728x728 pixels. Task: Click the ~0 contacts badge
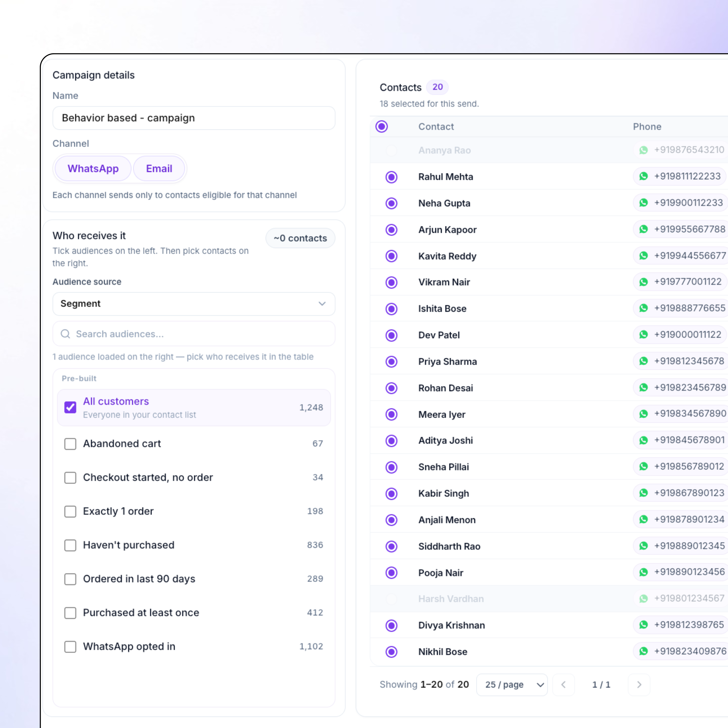pos(300,238)
